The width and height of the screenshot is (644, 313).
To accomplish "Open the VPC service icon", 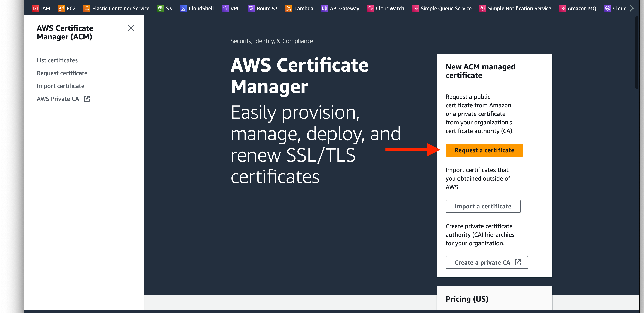I will [x=225, y=9].
